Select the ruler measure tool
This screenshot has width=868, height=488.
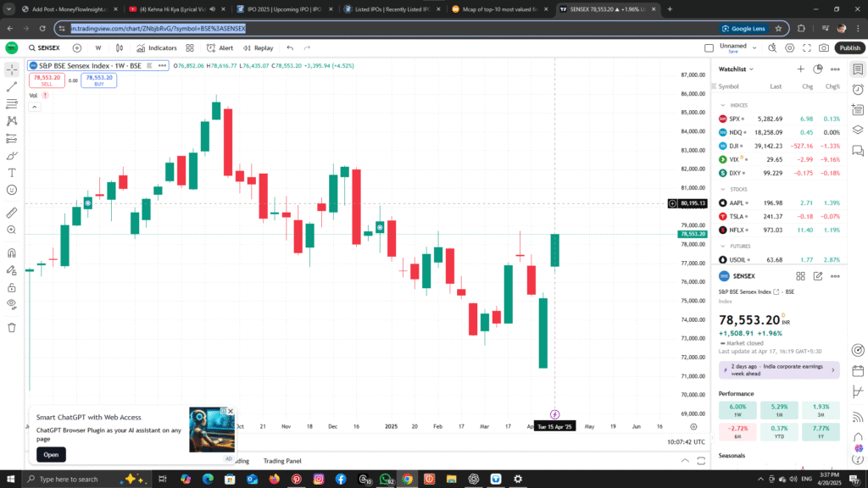coord(12,213)
